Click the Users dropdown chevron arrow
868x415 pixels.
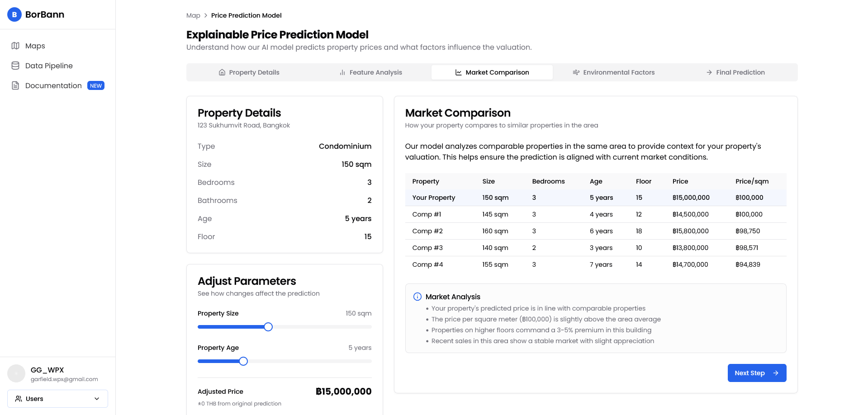[x=97, y=399]
